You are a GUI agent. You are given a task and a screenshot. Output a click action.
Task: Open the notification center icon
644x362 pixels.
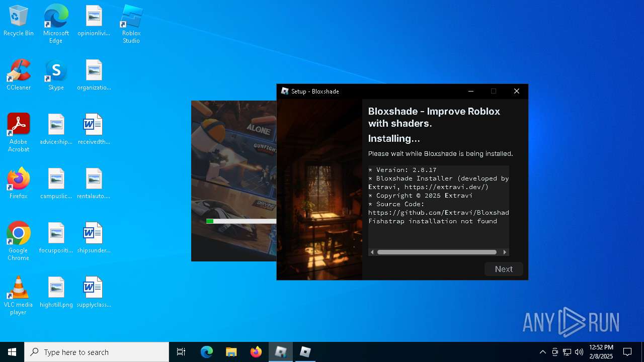point(627,352)
